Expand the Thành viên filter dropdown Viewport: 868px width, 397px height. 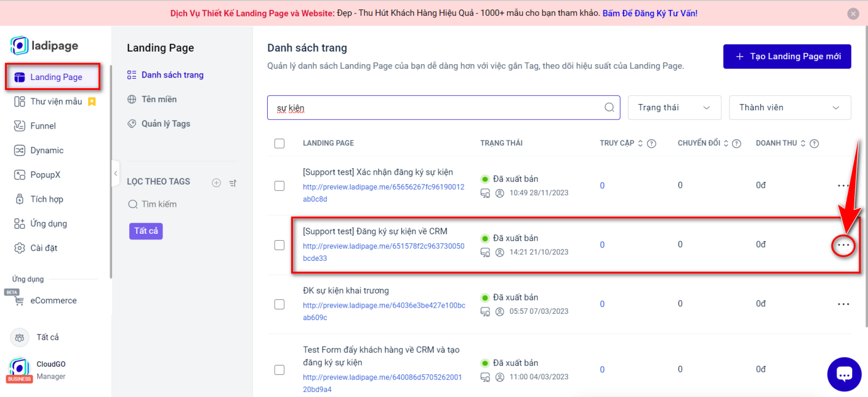point(789,108)
